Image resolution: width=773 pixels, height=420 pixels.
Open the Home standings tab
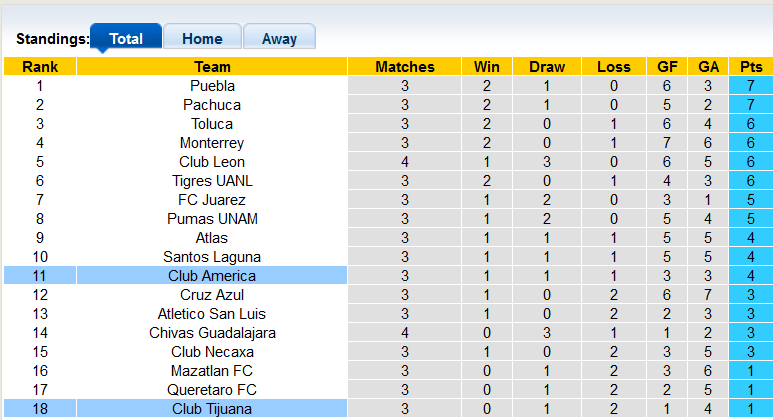202,39
